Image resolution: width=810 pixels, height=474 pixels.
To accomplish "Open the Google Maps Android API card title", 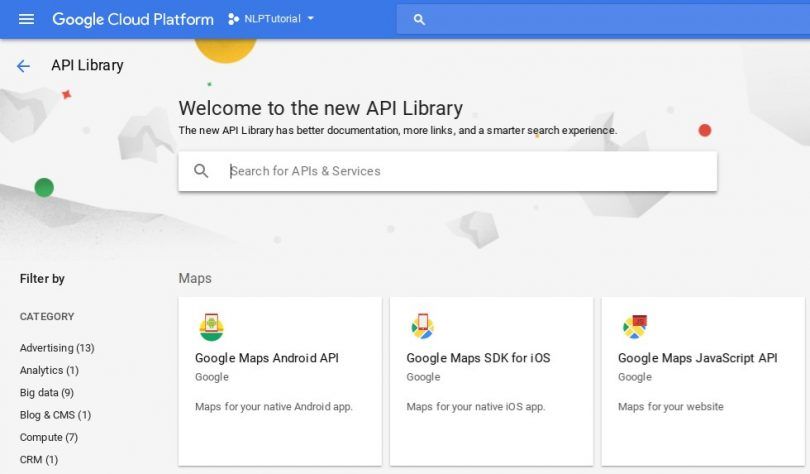I will point(267,358).
